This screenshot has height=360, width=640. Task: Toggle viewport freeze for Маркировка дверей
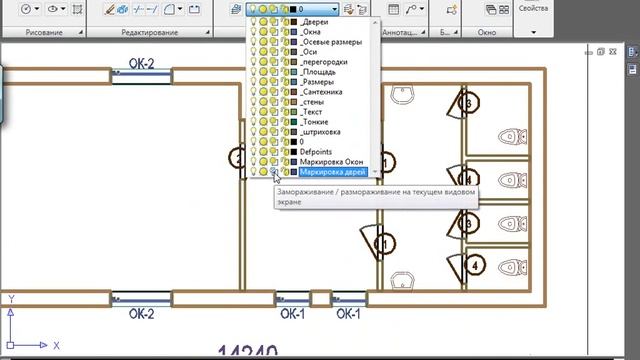[273, 172]
